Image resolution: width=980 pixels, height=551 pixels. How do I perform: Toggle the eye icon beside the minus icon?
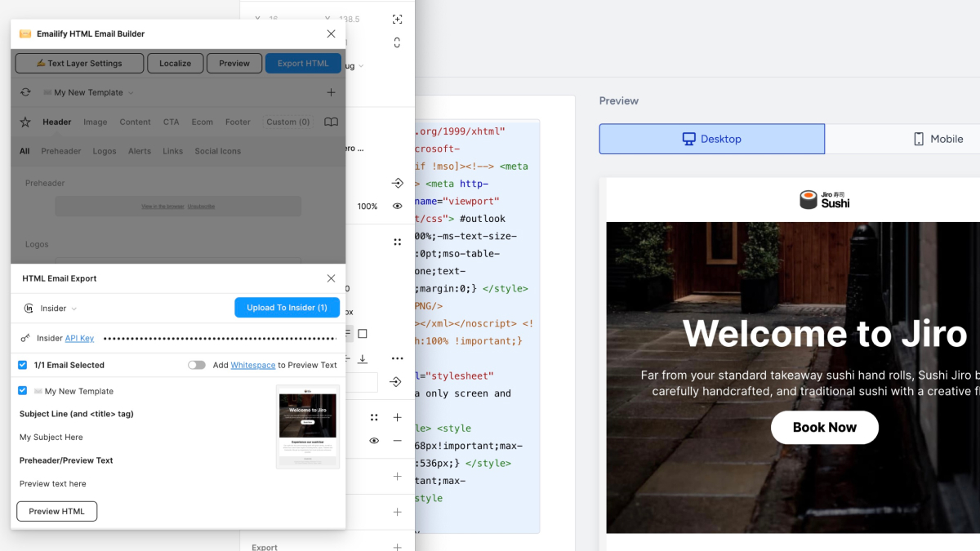[374, 441]
